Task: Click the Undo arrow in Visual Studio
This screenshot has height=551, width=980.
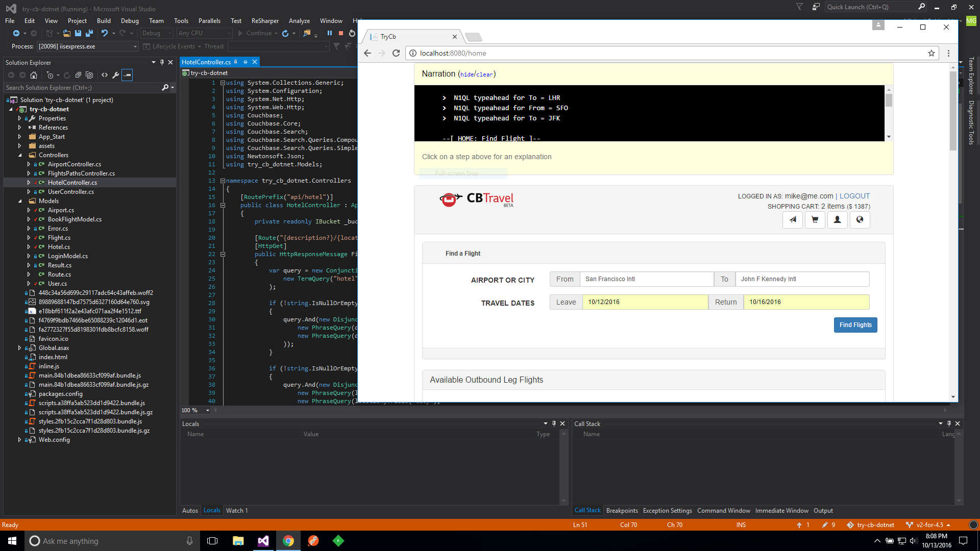Action: pyautogui.click(x=104, y=33)
